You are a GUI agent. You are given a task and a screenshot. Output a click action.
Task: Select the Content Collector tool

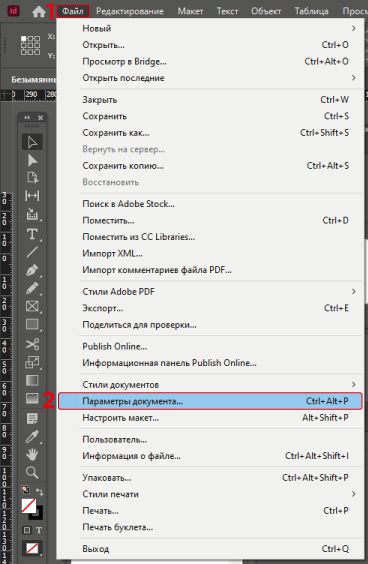[32, 214]
